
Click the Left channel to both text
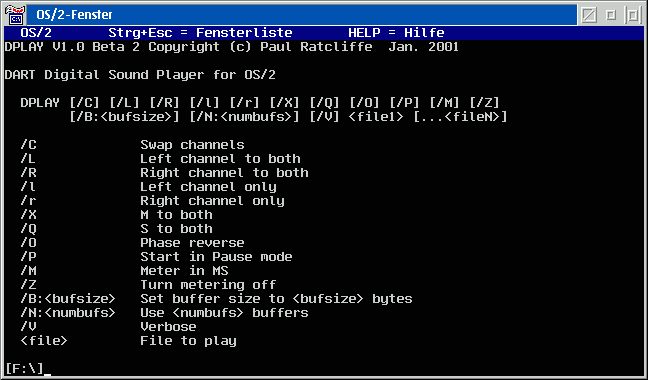[x=220, y=159]
